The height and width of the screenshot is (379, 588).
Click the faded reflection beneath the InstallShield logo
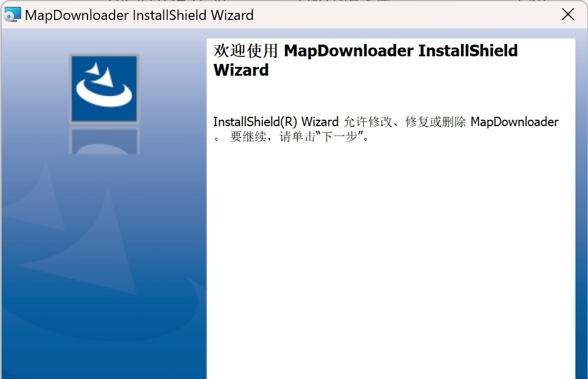pyautogui.click(x=104, y=141)
